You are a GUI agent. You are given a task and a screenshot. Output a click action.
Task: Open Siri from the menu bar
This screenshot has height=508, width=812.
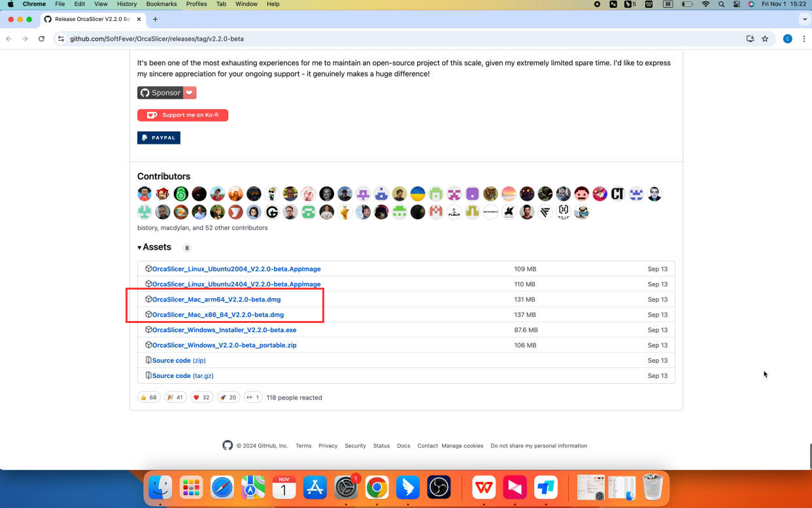click(x=751, y=4)
